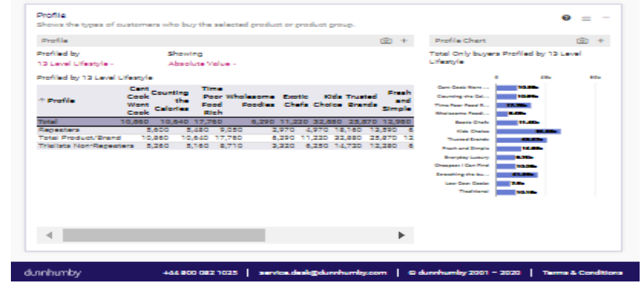This screenshot has height=288, width=644.
Task: Select the Kids Choice column header
Action: 327,100
